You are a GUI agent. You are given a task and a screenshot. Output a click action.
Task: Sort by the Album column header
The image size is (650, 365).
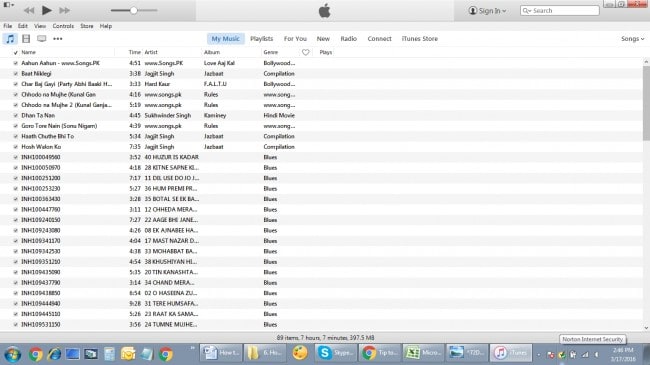[x=212, y=52]
